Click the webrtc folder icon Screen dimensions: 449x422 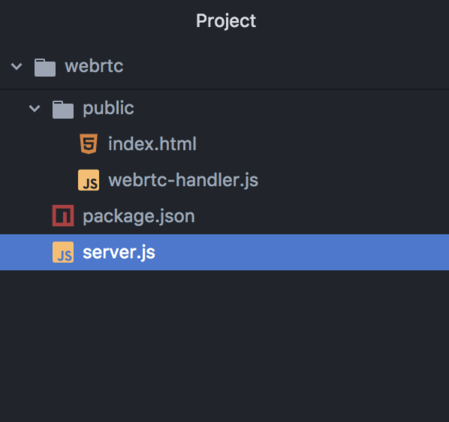click(x=45, y=68)
